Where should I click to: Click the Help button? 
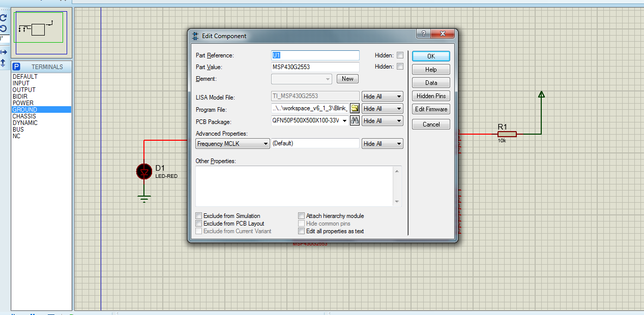point(431,70)
